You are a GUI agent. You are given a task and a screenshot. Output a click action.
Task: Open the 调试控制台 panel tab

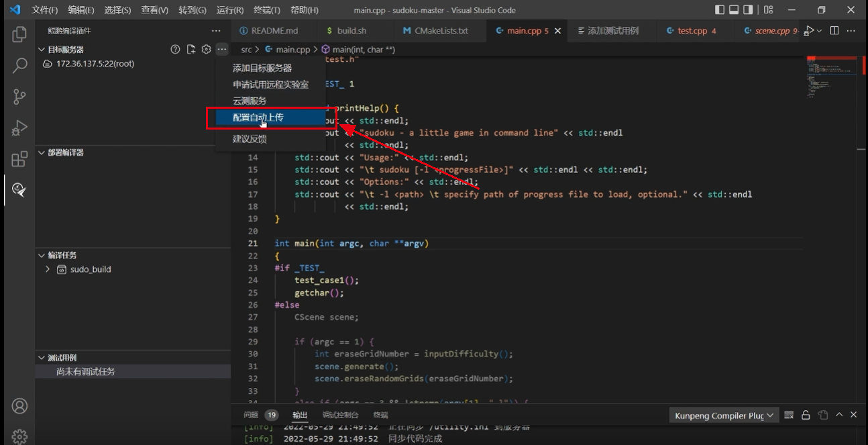pyautogui.click(x=340, y=415)
